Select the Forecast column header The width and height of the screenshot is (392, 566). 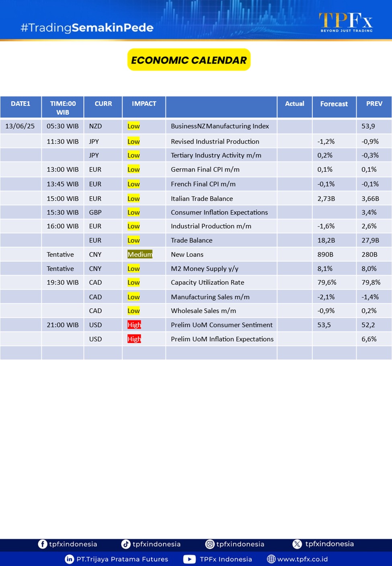334,104
